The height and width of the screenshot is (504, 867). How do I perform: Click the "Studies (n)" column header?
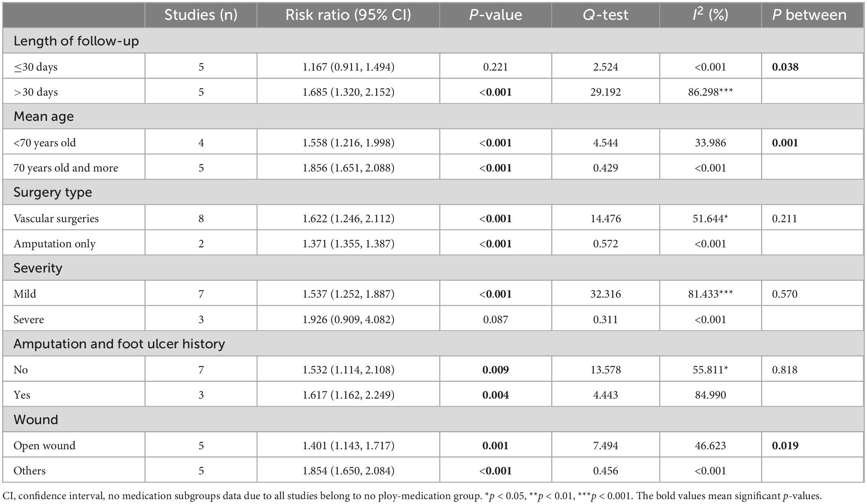pos(200,15)
